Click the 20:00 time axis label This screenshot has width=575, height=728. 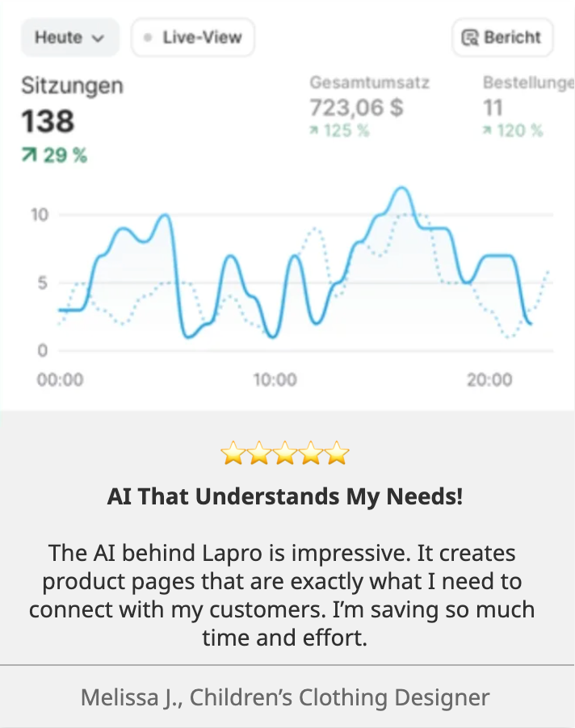[489, 379]
